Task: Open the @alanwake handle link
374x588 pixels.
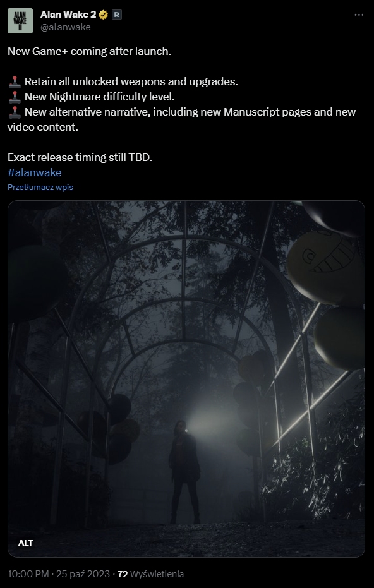Action: pyautogui.click(x=65, y=27)
